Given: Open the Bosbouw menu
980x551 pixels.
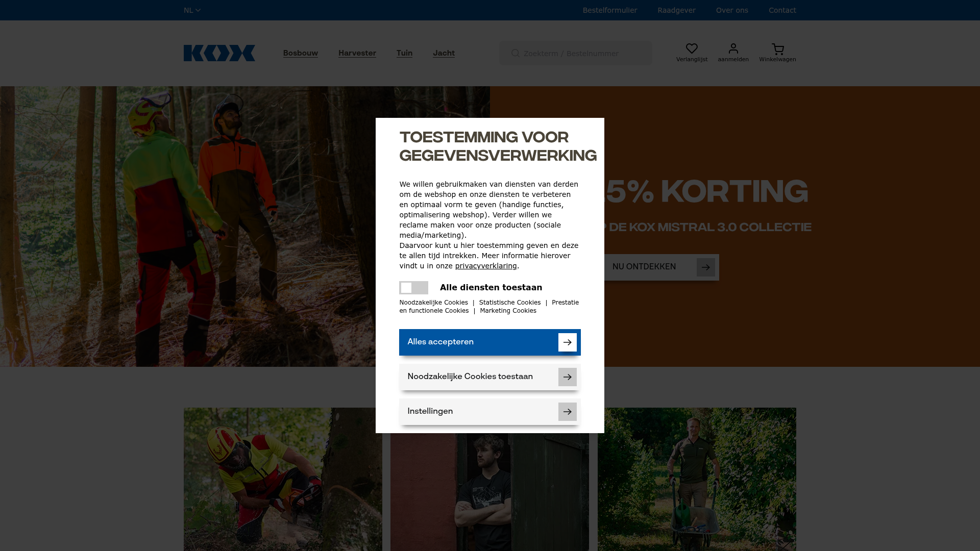Looking at the screenshot, I should click(x=301, y=53).
